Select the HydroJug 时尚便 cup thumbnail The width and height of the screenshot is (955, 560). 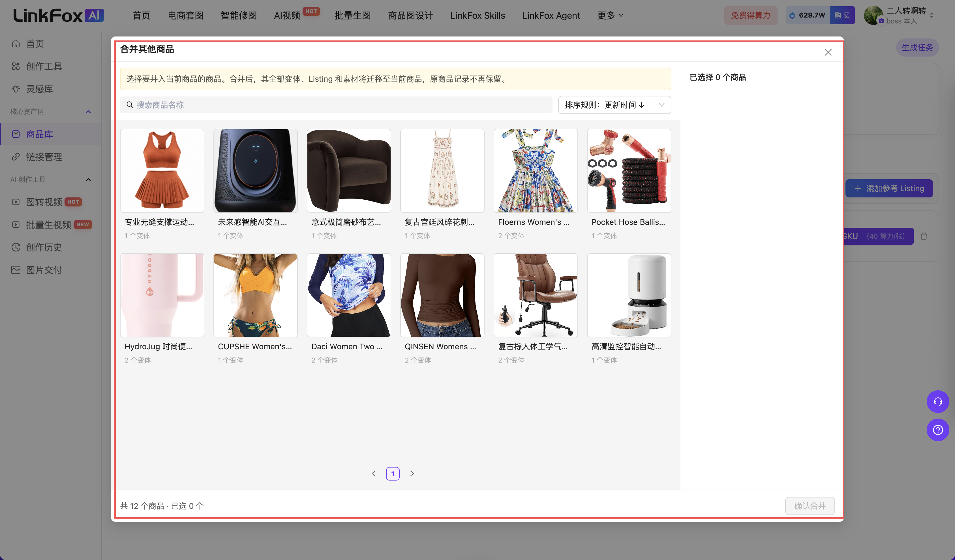tap(162, 295)
